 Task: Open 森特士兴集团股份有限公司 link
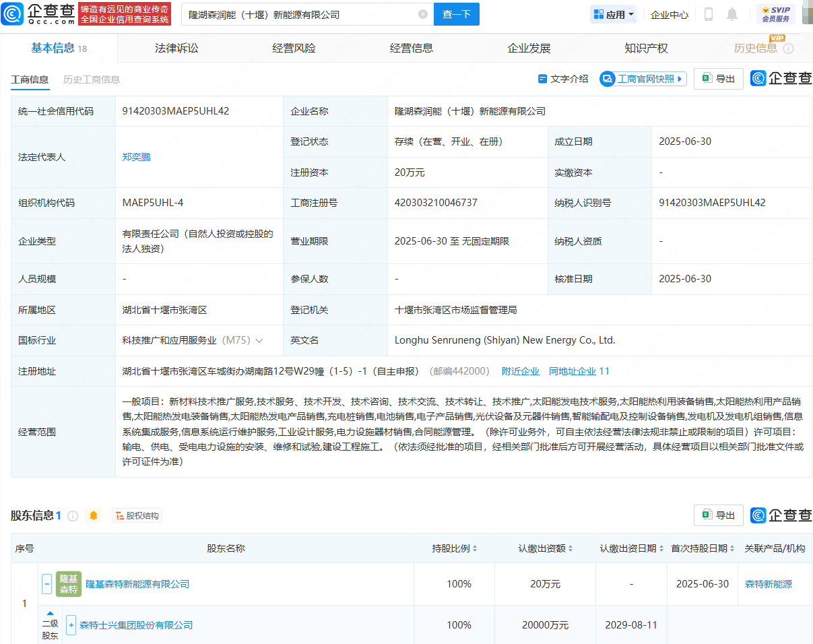tap(136, 625)
